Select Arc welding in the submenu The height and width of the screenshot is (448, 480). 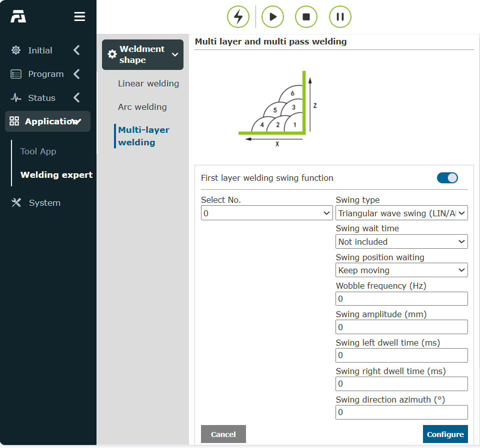(x=142, y=107)
